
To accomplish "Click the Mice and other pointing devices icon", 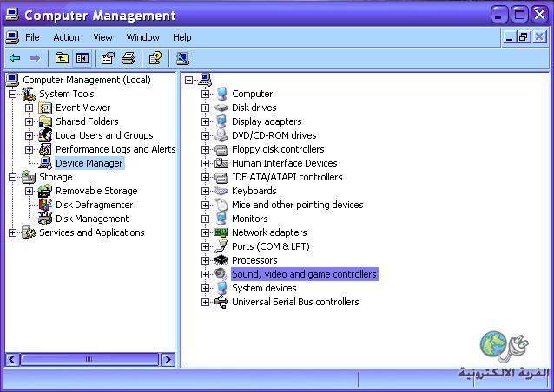I will click(221, 205).
